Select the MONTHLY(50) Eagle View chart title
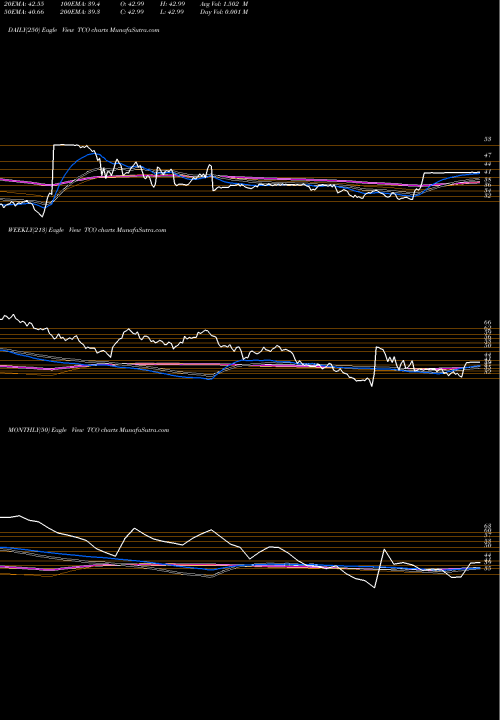The image size is (500, 720). click(89, 430)
